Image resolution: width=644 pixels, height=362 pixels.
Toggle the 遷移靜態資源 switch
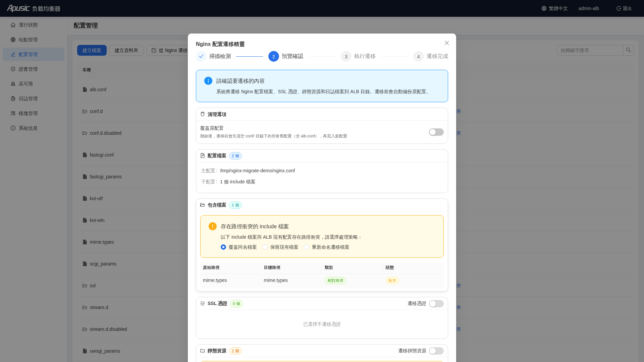click(x=436, y=351)
